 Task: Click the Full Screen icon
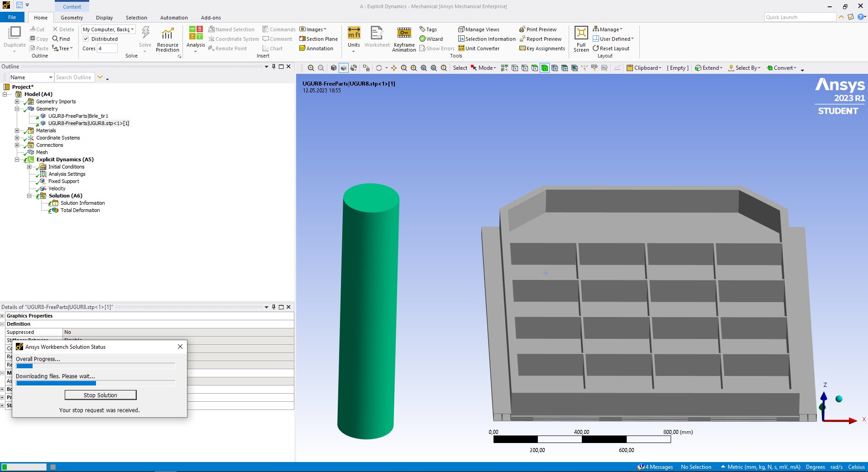click(581, 39)
